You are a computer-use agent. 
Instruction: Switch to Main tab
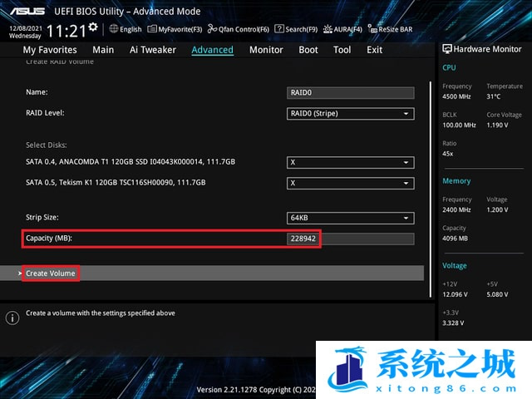point(103,50)
